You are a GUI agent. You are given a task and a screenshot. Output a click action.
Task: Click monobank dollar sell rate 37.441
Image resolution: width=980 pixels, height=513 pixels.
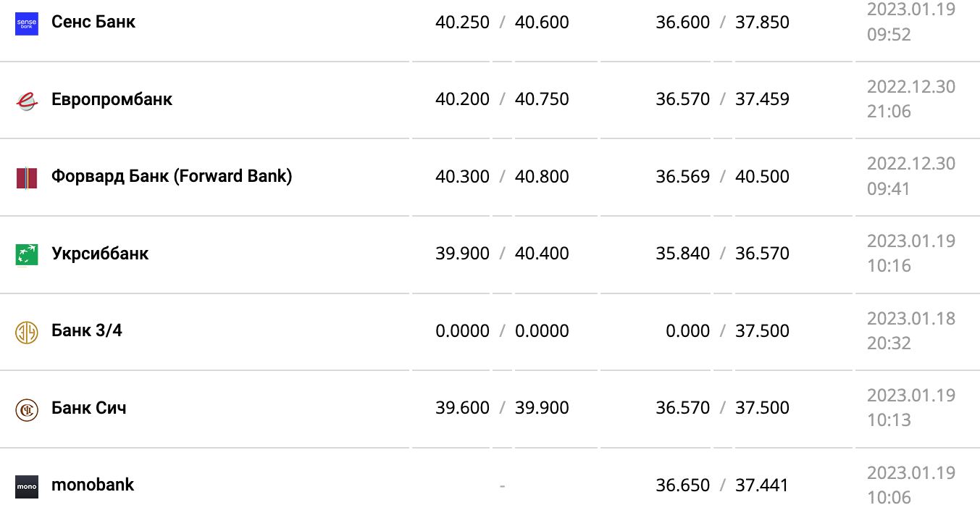click(x=762, y=485)
